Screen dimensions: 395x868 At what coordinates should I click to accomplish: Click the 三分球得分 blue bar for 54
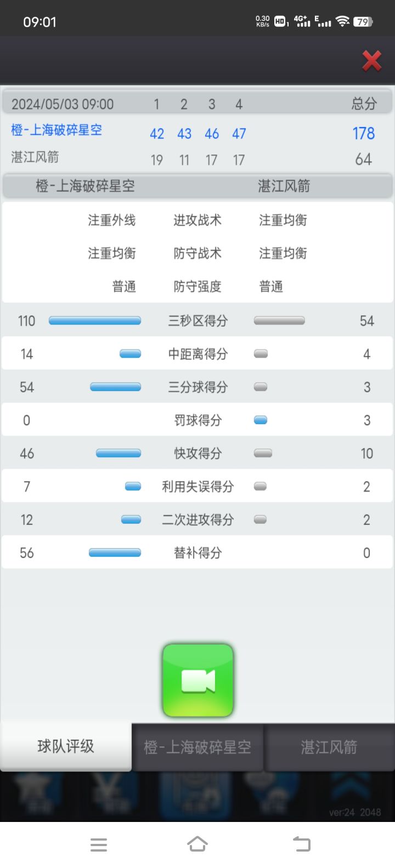point(115,387)
